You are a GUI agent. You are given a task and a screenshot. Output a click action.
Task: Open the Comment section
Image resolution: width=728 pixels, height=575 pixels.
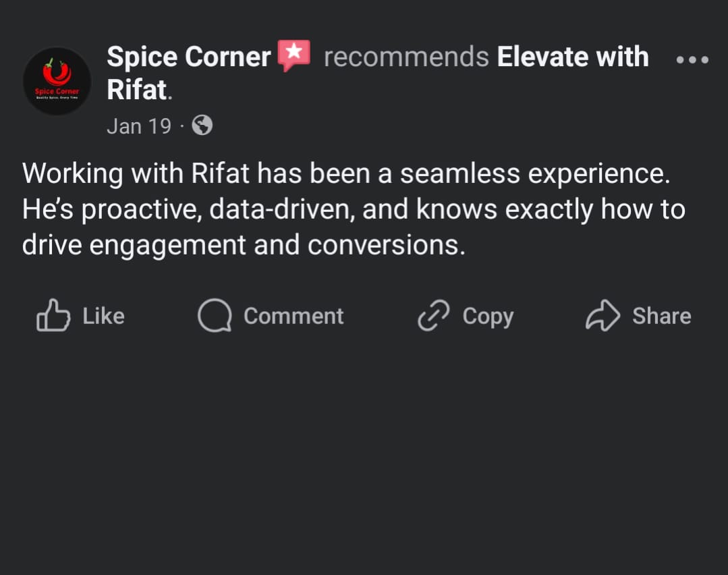click(x=271, y=316)
